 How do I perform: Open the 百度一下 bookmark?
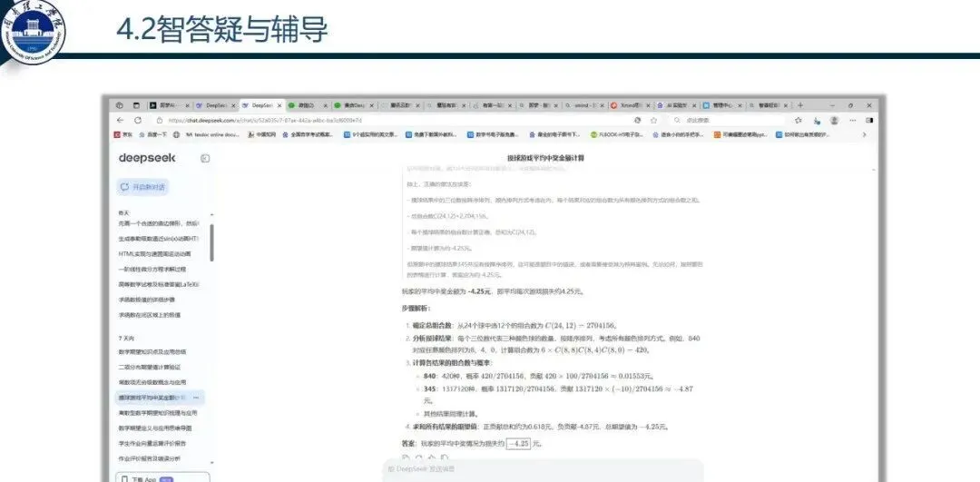[152, 134]
